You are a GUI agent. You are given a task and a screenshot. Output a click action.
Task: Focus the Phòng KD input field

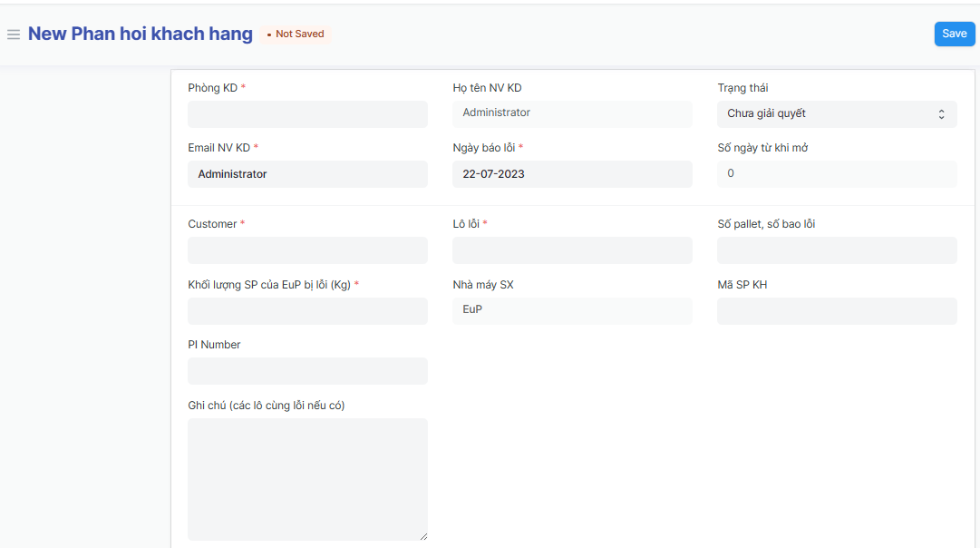307,114
